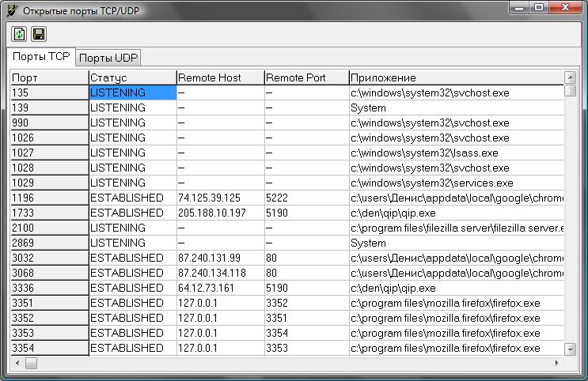Click the horizontal scrollbar left arrow
Image resolution: width=588 pixels, height=381 pixels.
click(17, 363)
